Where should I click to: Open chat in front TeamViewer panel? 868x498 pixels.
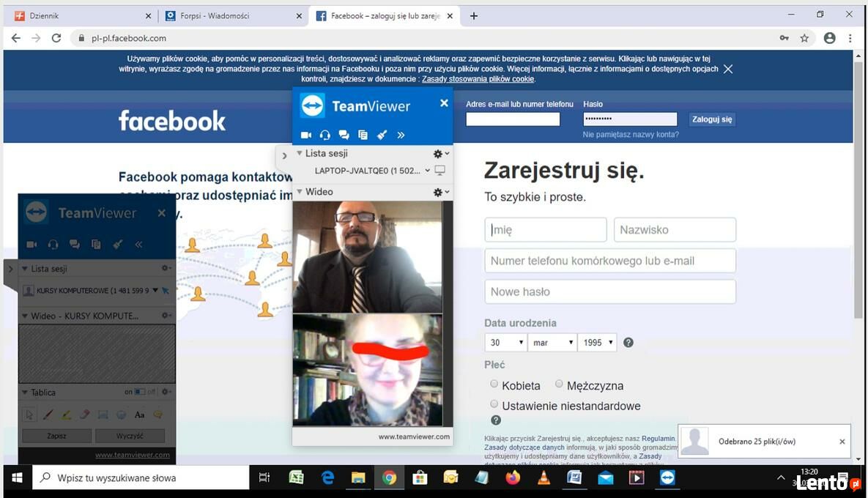click(344, 135)
